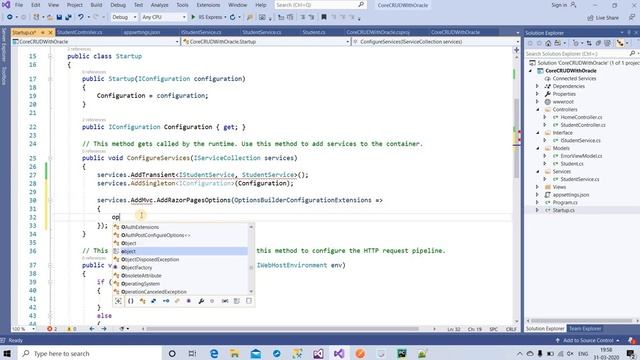Open File Explorer from the taskbar

(x=234, y=353)
